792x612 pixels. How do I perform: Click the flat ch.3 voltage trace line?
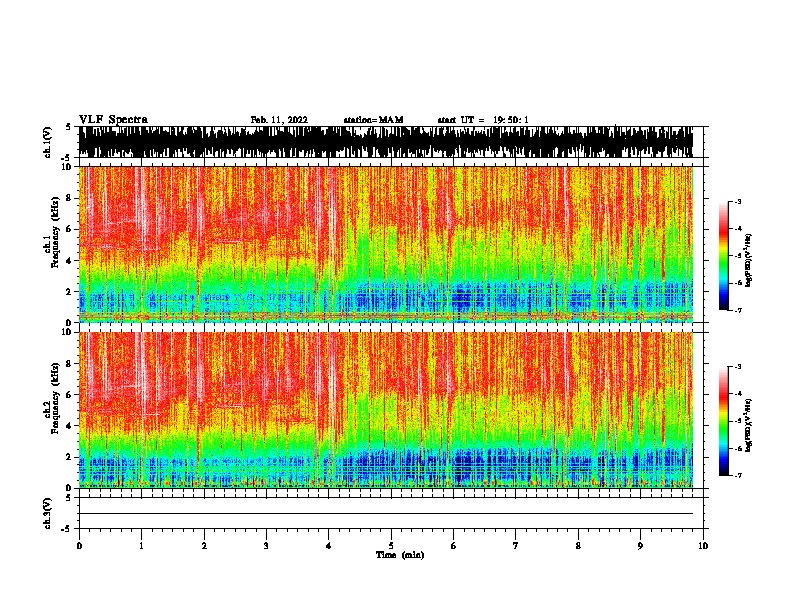pyautogui.click(x=386, y=514)
